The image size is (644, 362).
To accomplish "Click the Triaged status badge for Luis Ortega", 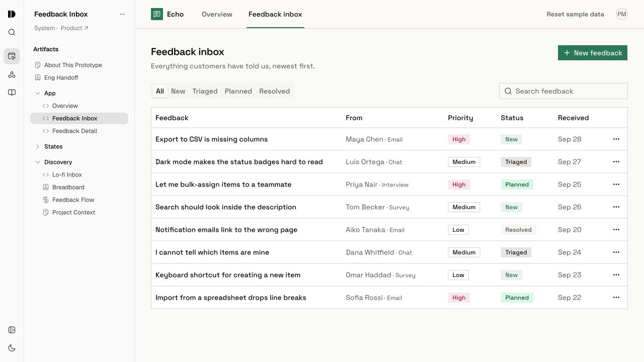I will (x=516, y=162).
